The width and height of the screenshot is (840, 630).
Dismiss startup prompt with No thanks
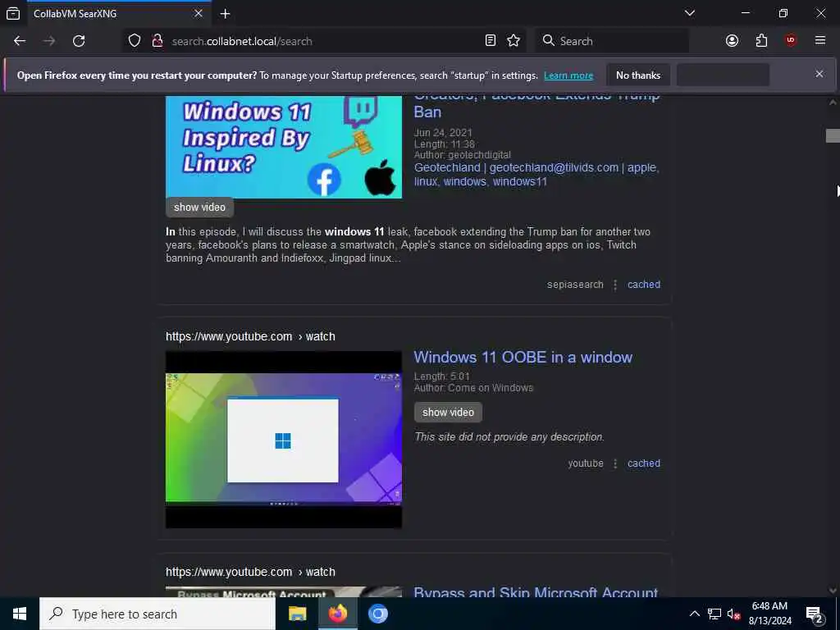coord(638,75)
